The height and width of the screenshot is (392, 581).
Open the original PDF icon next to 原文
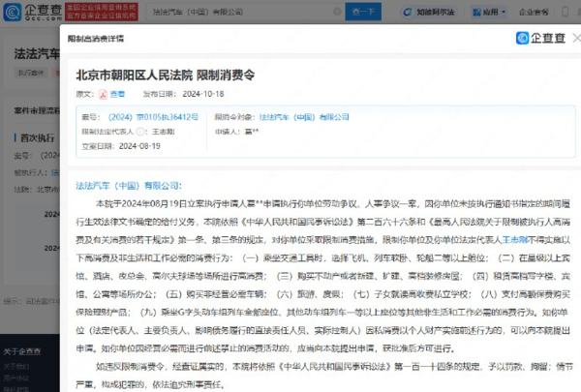click(103, 94)
